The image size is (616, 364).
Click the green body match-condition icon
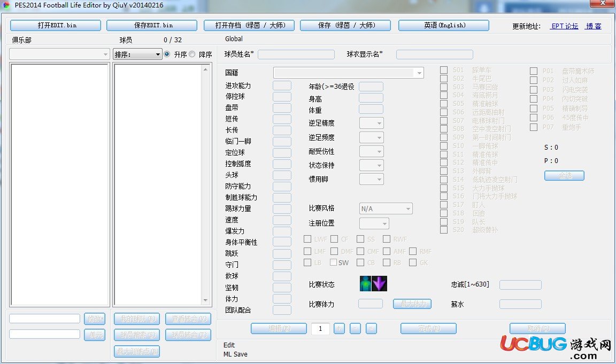click(x=365, y=283)
